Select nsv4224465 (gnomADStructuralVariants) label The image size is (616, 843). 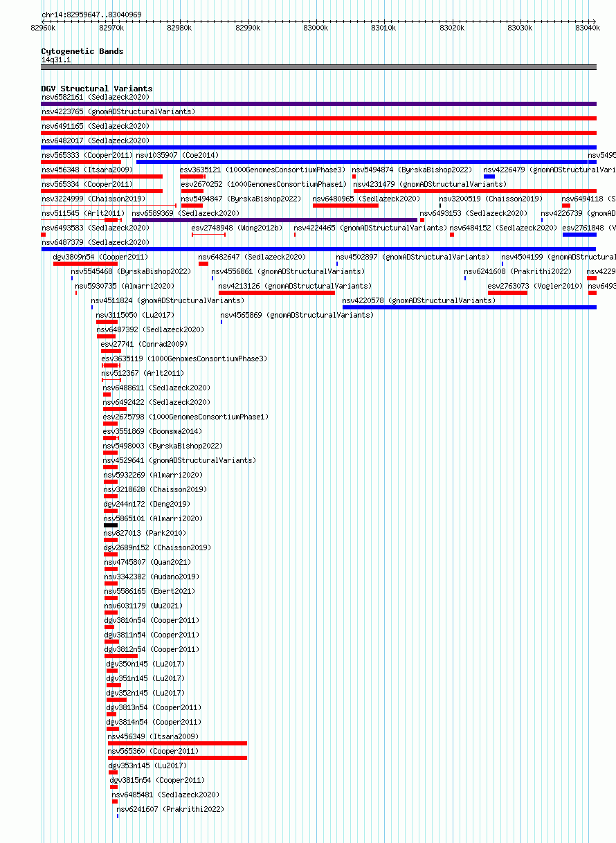[x=370, y=228]
